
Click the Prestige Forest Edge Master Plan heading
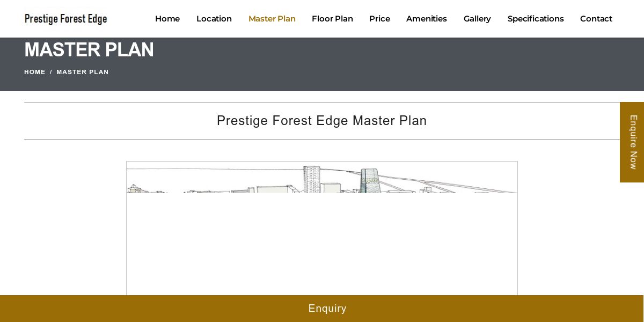point(322,121)
